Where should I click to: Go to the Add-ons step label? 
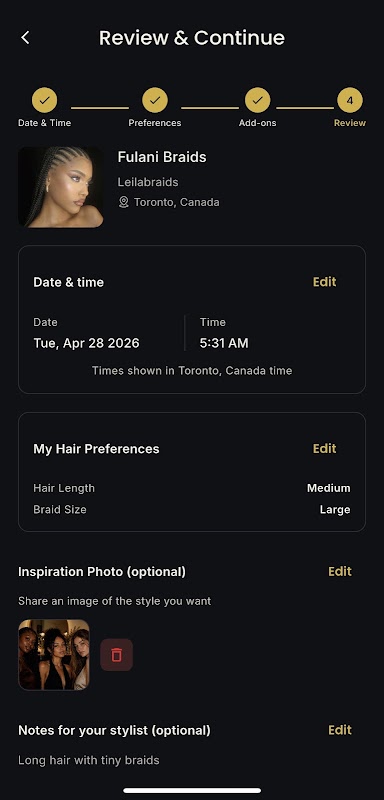(x=258, y=123)
